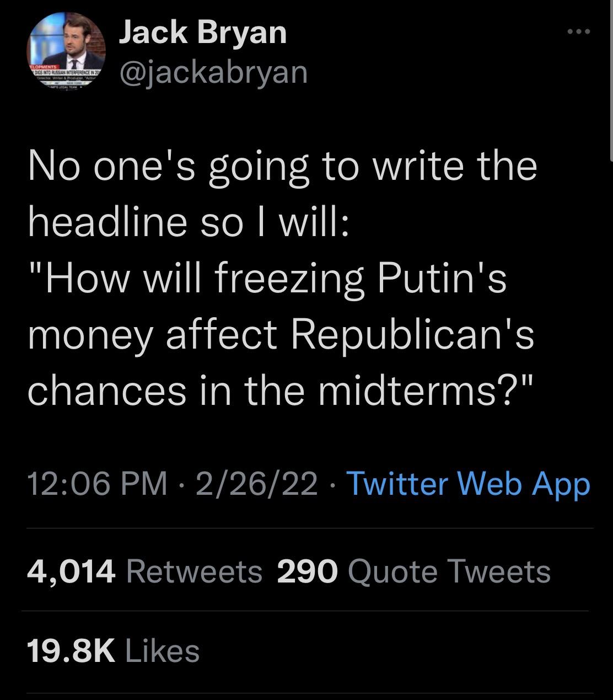Click "money affect Republican's" line
Viewport: 613px width, 700px height.
click(281, 335)
